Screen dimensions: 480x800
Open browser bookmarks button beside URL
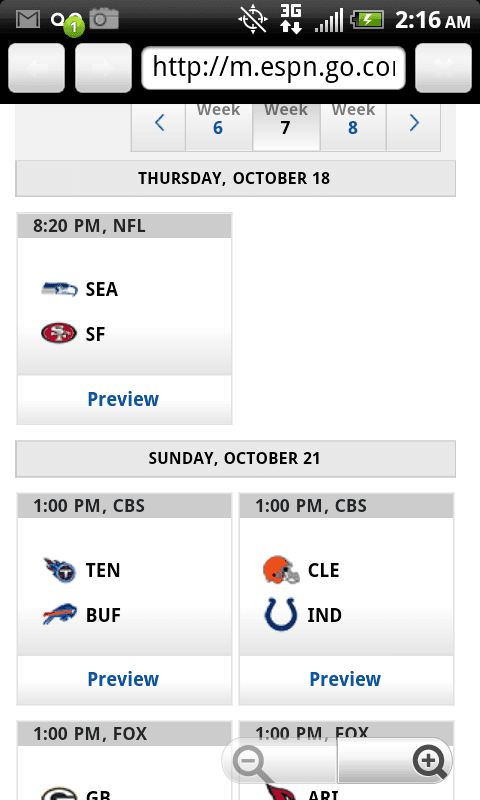coord(443,68)
